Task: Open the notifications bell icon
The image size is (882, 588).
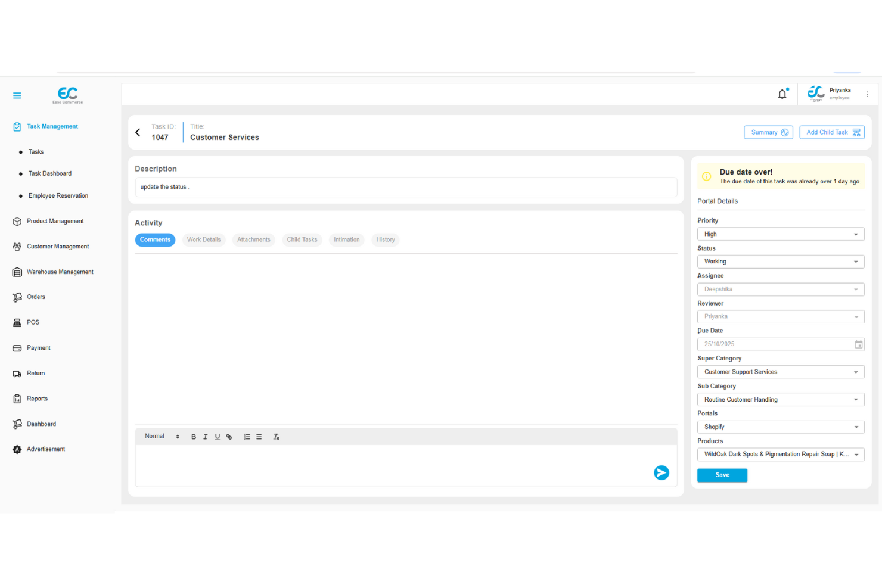Action: (782, 94)
